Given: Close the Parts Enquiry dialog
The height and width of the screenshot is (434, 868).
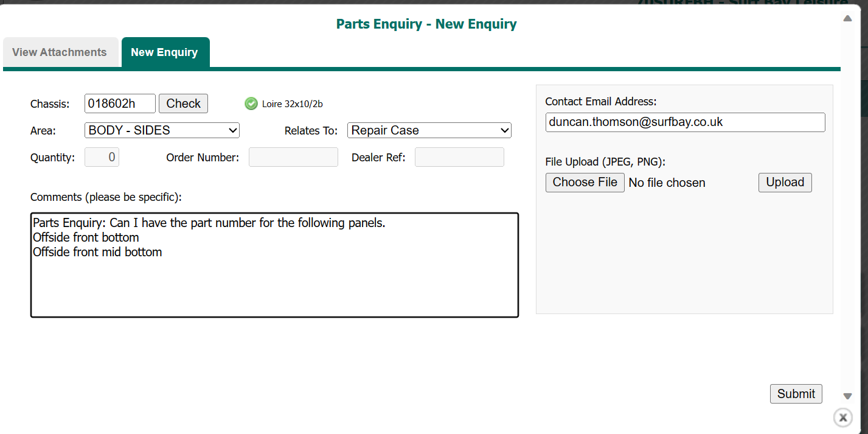Looking at the screenshot, I should point(842,418).
